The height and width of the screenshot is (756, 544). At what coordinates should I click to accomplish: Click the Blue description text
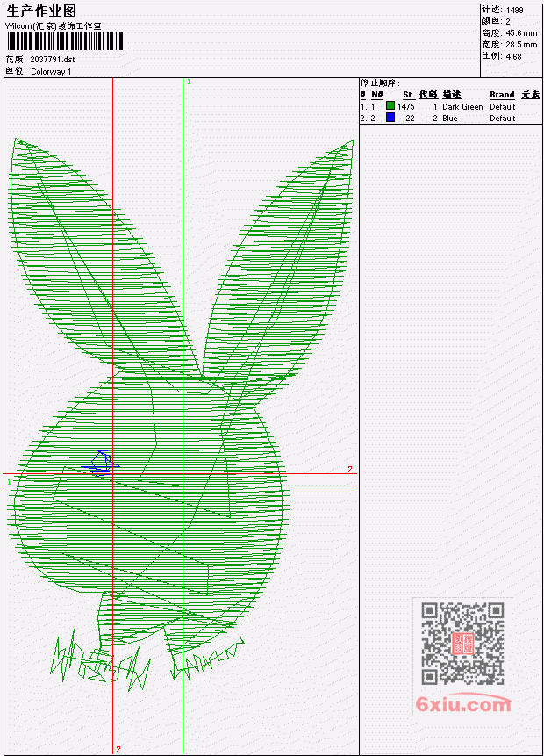(450, 119)
